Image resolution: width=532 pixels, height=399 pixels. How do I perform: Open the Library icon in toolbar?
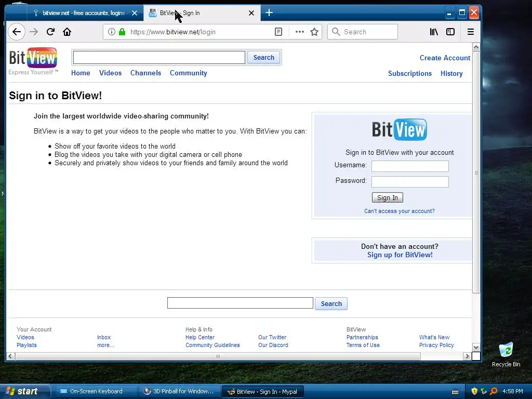click(x=434, y=32)
